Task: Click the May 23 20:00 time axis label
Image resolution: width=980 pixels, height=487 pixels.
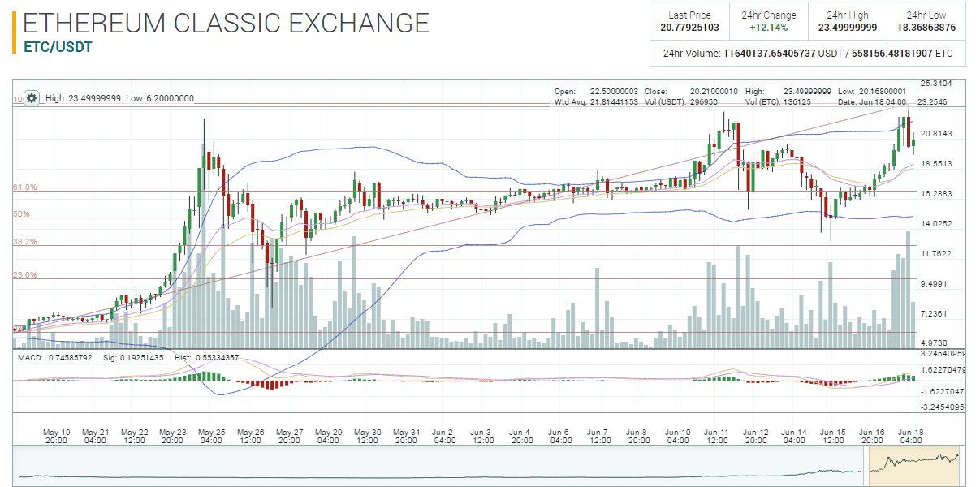Action: click(174, 436)
